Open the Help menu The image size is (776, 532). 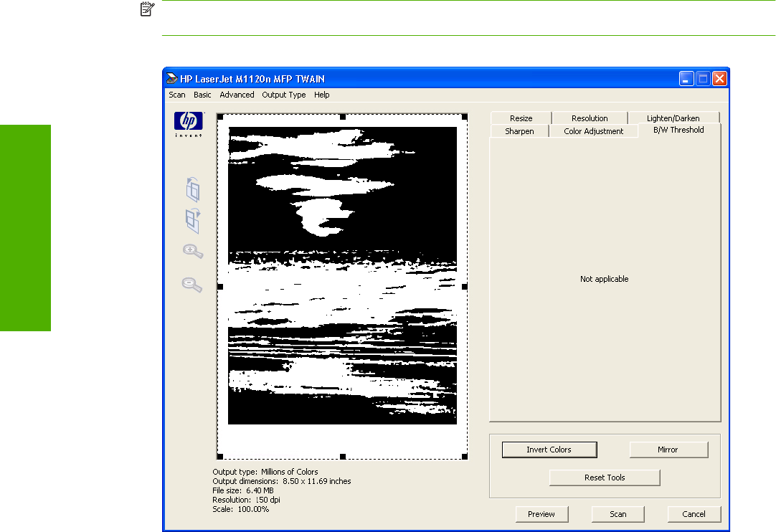(x=321, y=95)
